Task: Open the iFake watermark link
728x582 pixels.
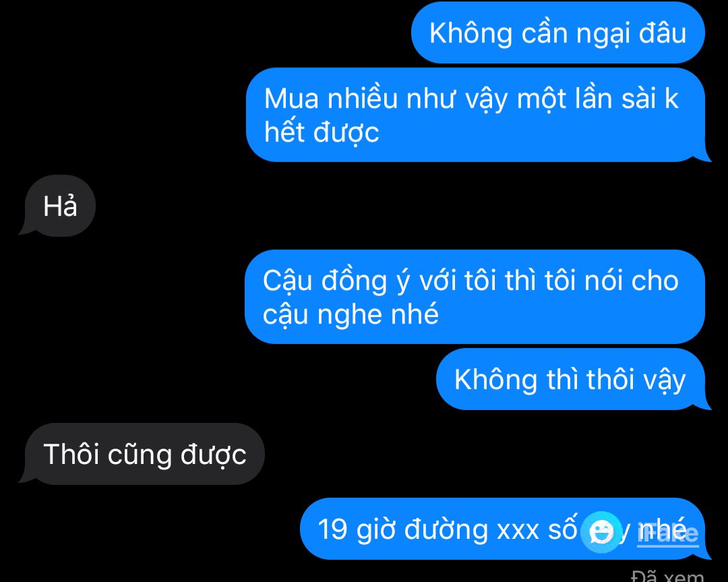Action: tap(667, 533)
